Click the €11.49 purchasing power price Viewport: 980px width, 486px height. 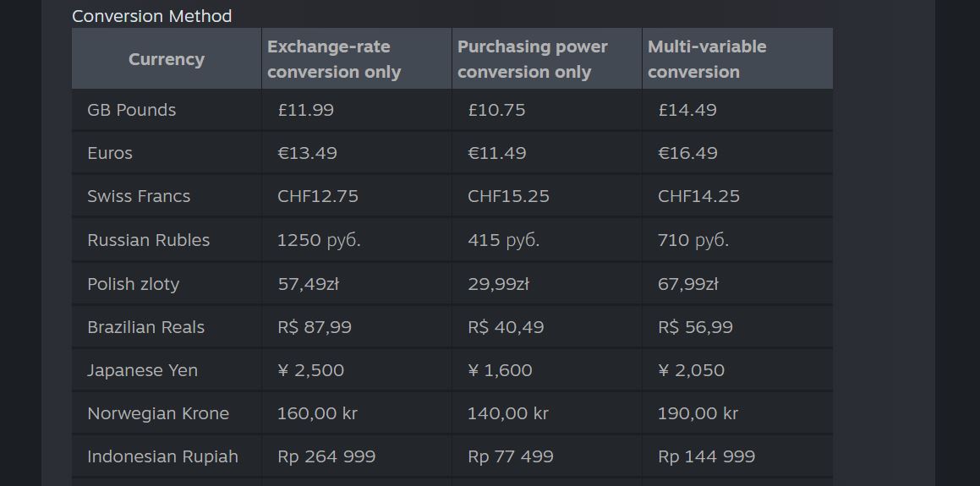pos(496,153)
